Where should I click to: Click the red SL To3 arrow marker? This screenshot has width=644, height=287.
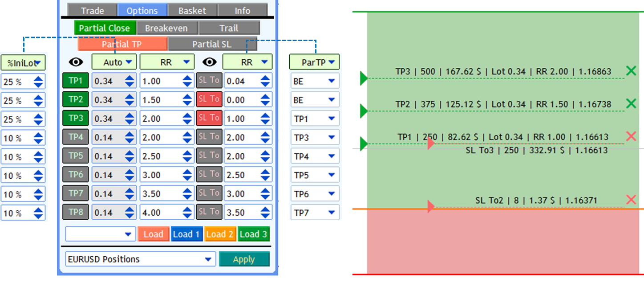(x=431, y=144)
